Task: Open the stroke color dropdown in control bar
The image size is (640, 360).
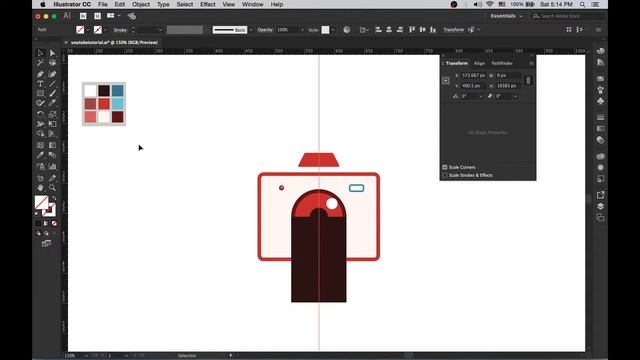Action: coord(105,30)
